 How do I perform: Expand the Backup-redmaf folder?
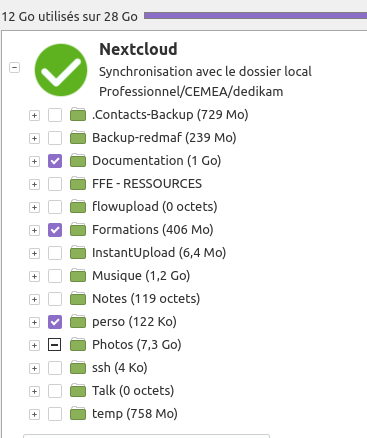pyautogui.click(x=34, y=138)
